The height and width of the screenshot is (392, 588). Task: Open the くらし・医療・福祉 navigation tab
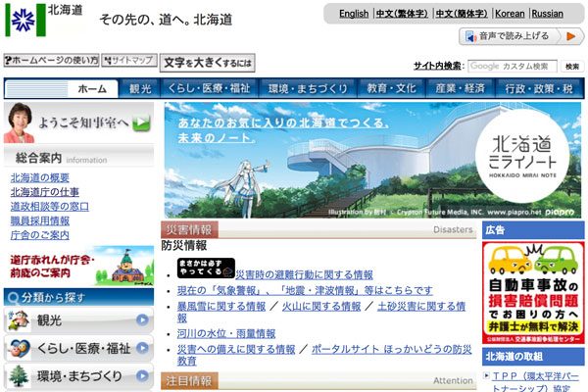click(209, 89)
